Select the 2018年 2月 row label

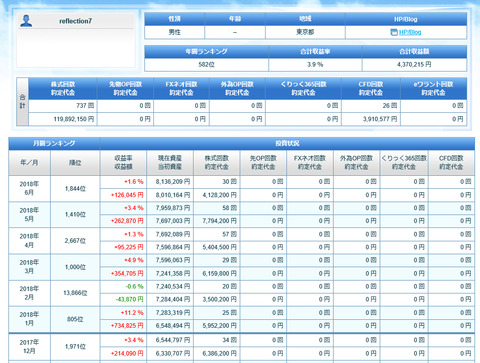29,293
